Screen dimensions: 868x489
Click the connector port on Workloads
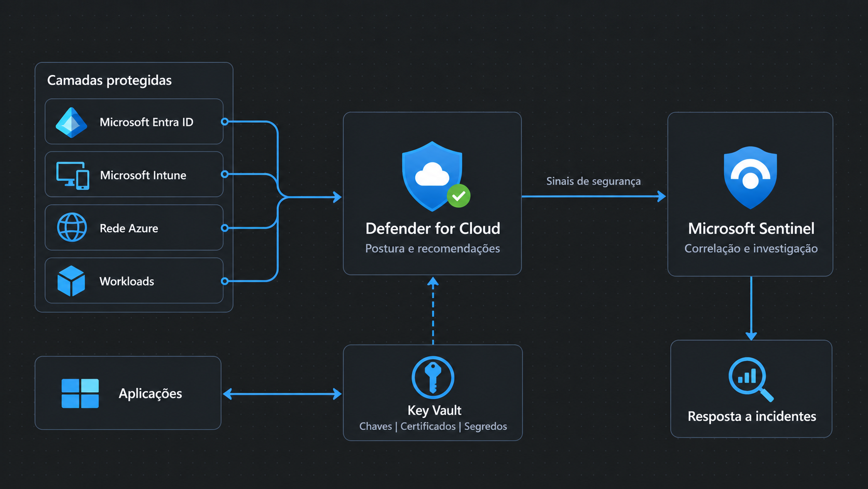(225, 281)
